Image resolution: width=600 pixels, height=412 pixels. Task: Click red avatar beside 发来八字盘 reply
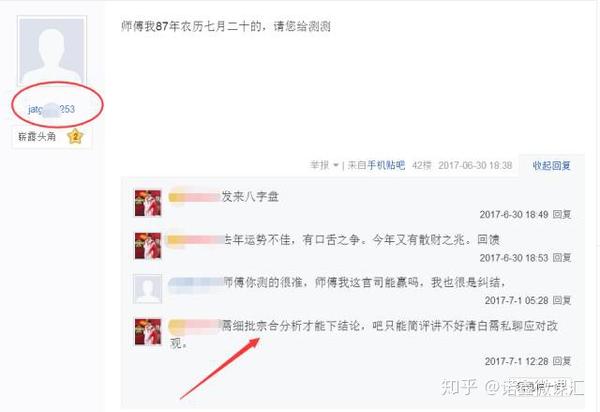click(148, 203)
